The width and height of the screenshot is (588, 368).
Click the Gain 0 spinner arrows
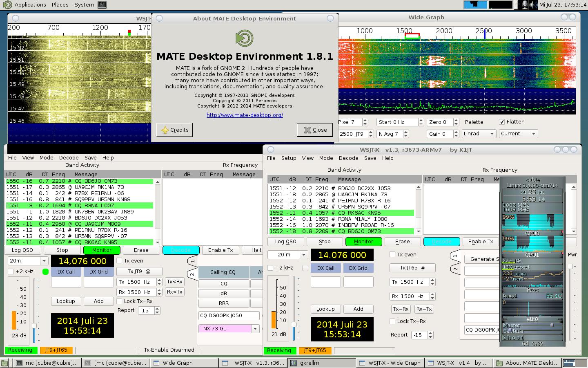click(x=456, y=134)
